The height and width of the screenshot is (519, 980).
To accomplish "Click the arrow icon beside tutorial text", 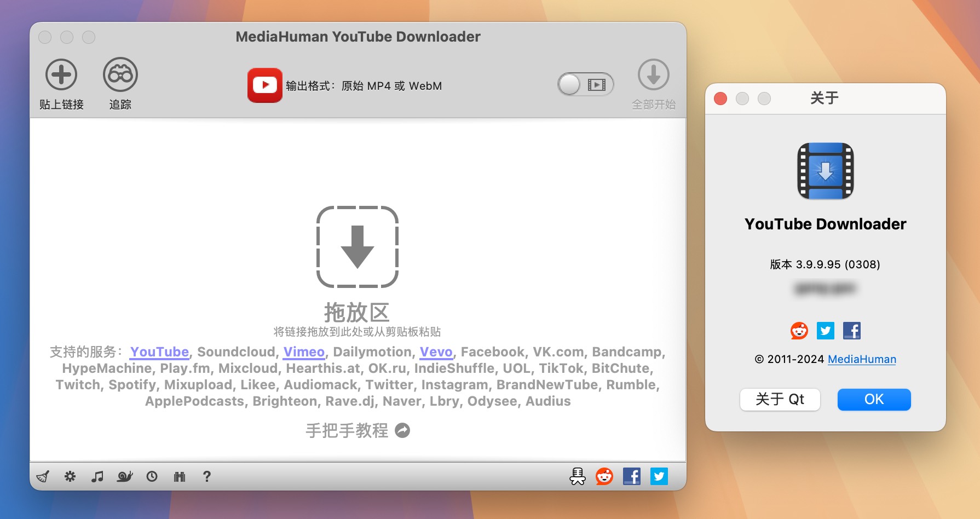I will (402, 431).
